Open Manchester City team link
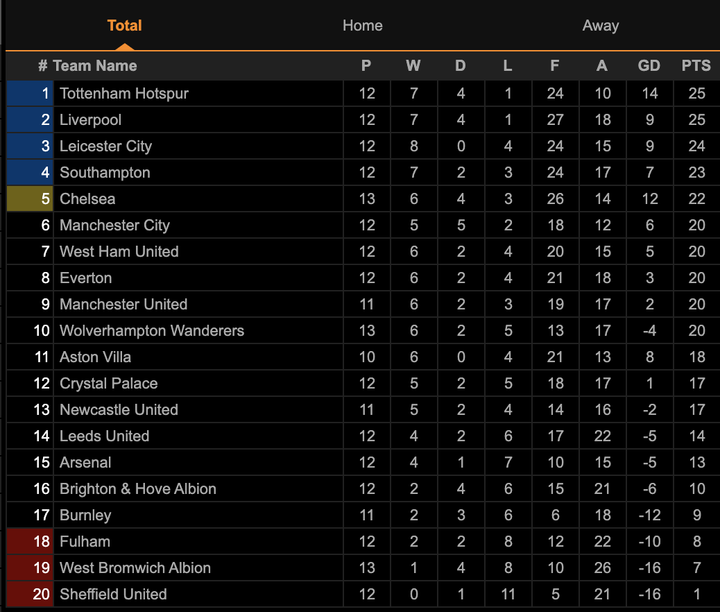 [115, 225]
